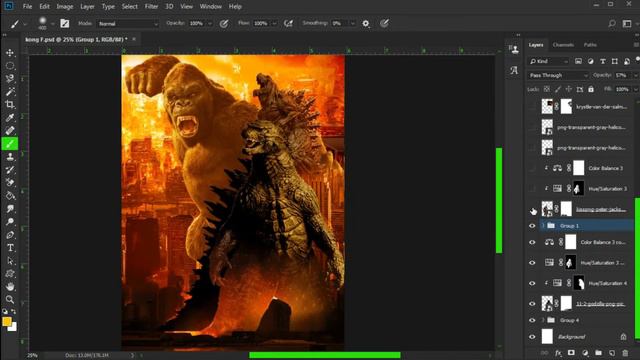Create a new group folder icon
The height and width of the screenshot is (360, 640).
(x=598, y=353)
